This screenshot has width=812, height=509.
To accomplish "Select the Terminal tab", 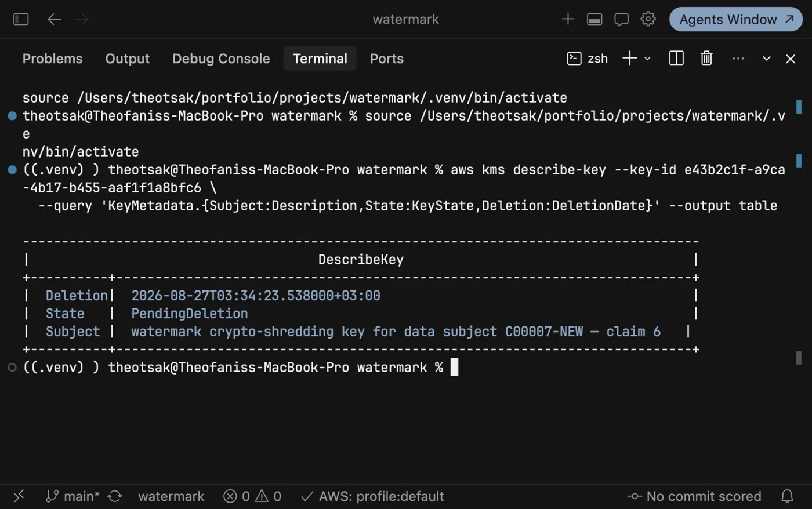I will pos(320,59).
